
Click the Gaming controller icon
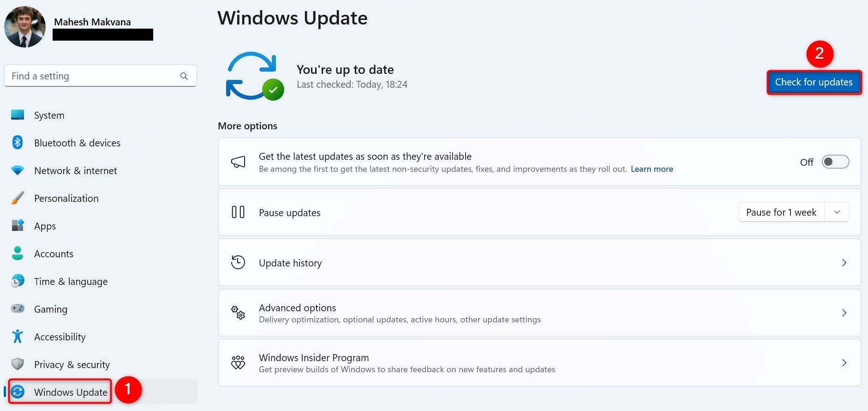tap(18, 308)
